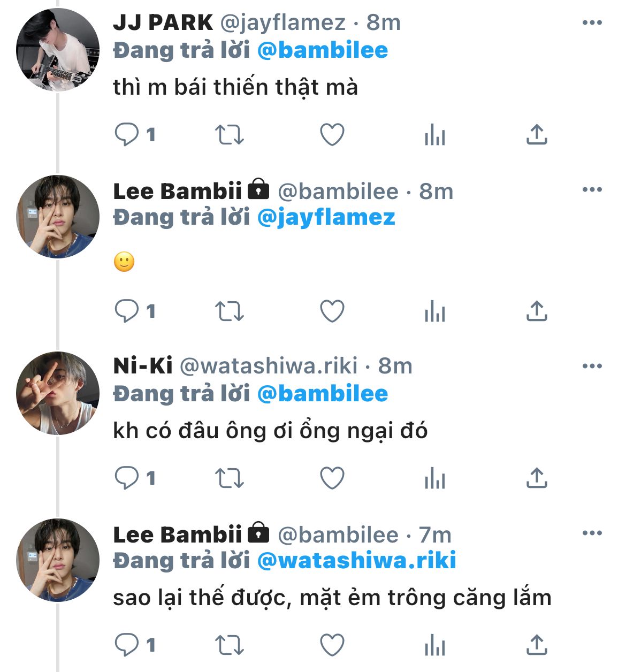Reply to JJ PARK's tweet
This screenshot has width=626, height=672.
[x=127, y=135]
